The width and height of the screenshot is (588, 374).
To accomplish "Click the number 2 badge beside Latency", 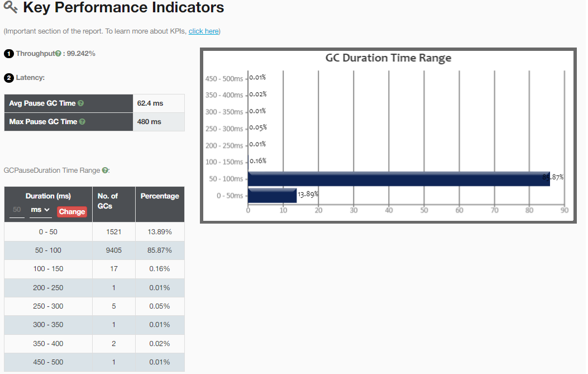I will [x=8, y=78].
